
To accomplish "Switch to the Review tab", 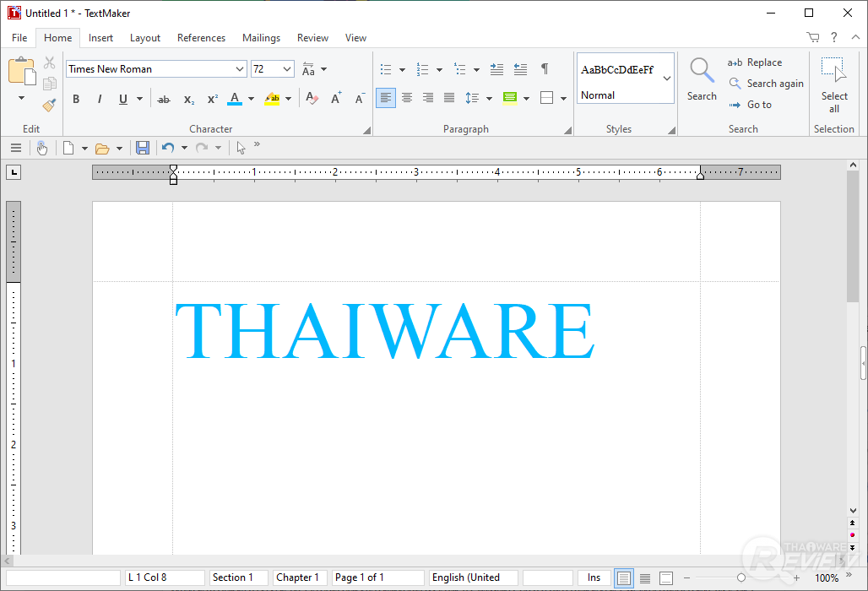I will (312, 38).
